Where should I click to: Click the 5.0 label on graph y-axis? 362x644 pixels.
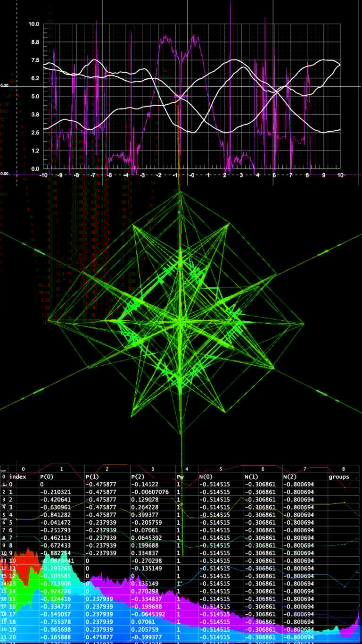click(x=35, y=96)
